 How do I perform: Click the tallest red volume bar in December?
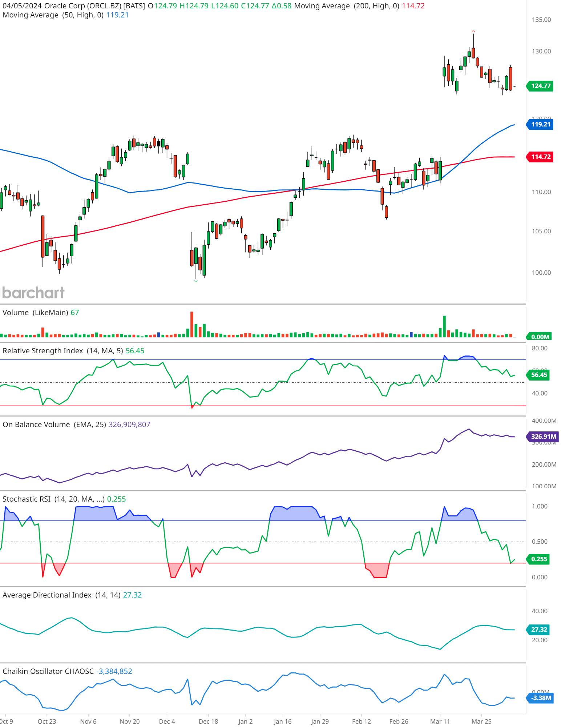coord(192,324)
